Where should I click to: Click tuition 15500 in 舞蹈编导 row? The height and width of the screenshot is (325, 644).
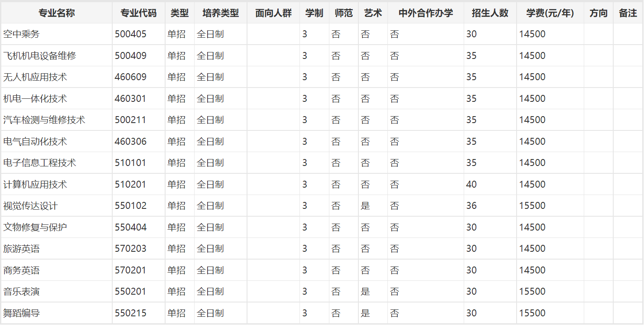532,313
